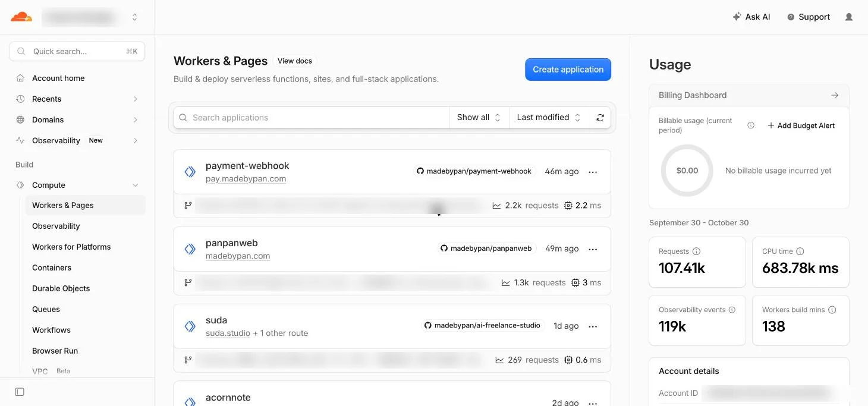Open Observability under Compute
868x406 pixels.
pyautogui.click(x=56, y=226)
